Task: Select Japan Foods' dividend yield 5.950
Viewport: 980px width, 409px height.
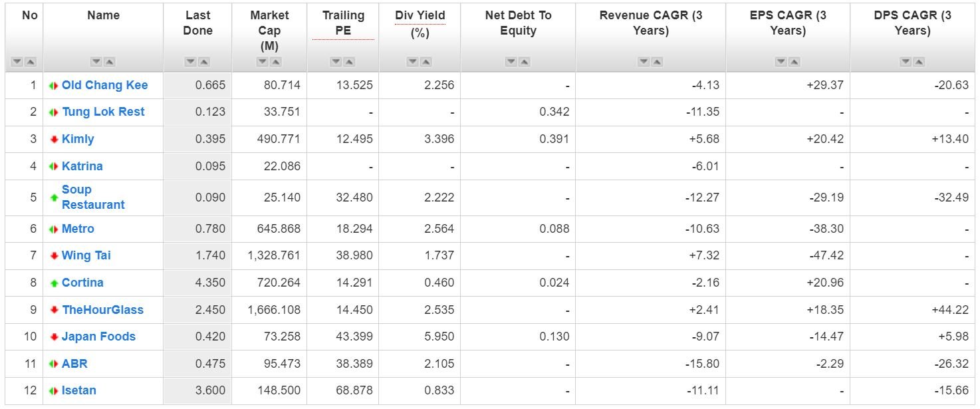Action: pos(438,337)
